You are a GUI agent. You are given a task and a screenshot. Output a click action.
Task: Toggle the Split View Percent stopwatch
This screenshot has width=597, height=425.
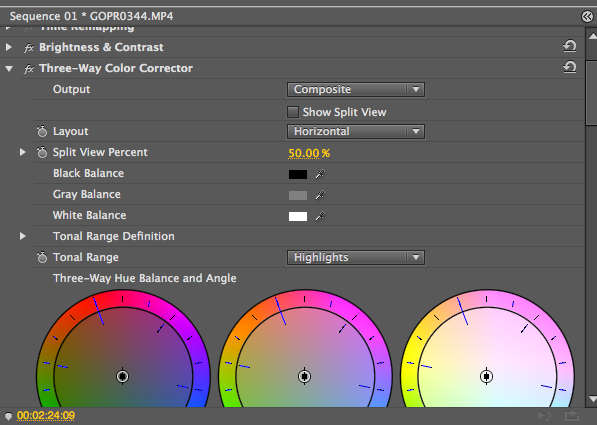click(42, 152)
